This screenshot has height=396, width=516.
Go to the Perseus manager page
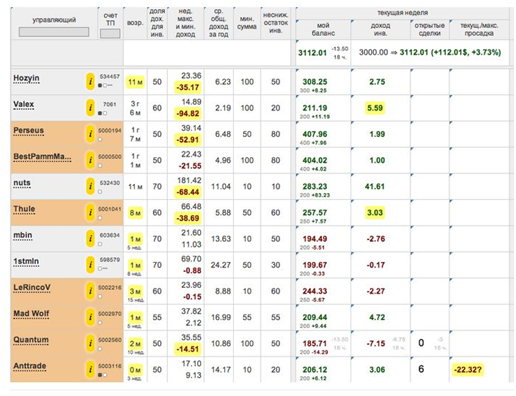(x=29, y=131)
